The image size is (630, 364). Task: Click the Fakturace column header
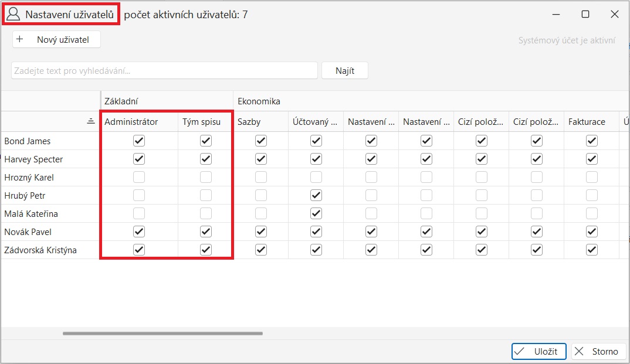click(x=587, y=122)
